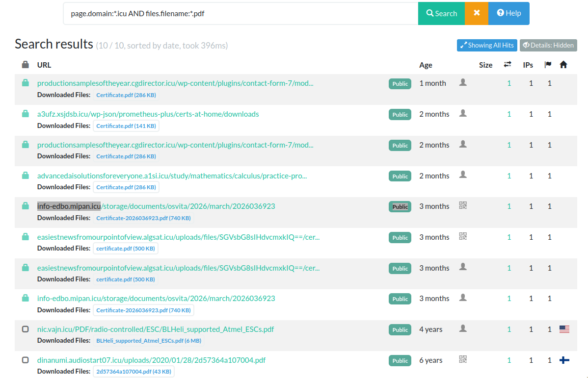Click the Age column header
The height and width of the screenshot is (378, 588).
click(426, 65)
